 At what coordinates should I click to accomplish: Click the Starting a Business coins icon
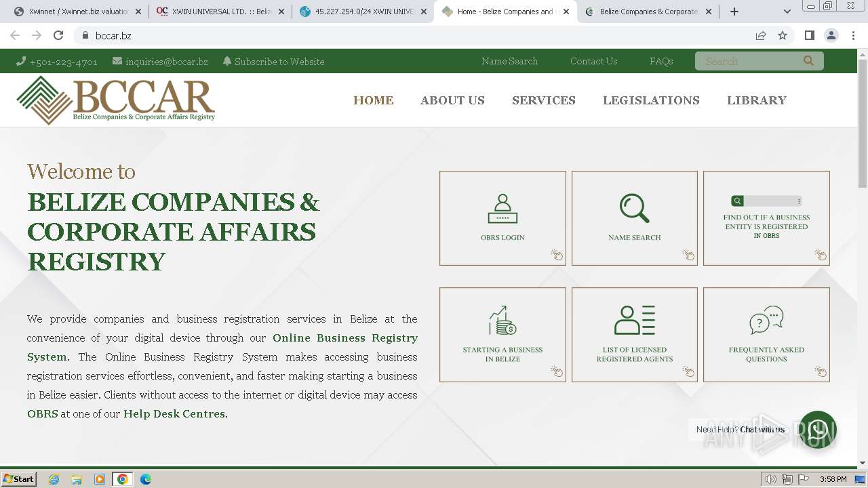[502, 321]
